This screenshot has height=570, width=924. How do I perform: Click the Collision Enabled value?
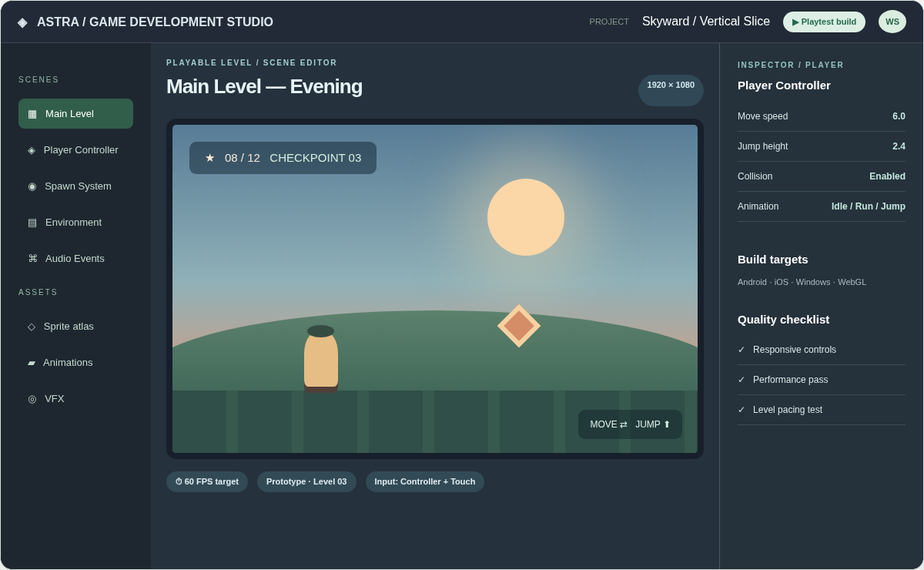[887, 176]
